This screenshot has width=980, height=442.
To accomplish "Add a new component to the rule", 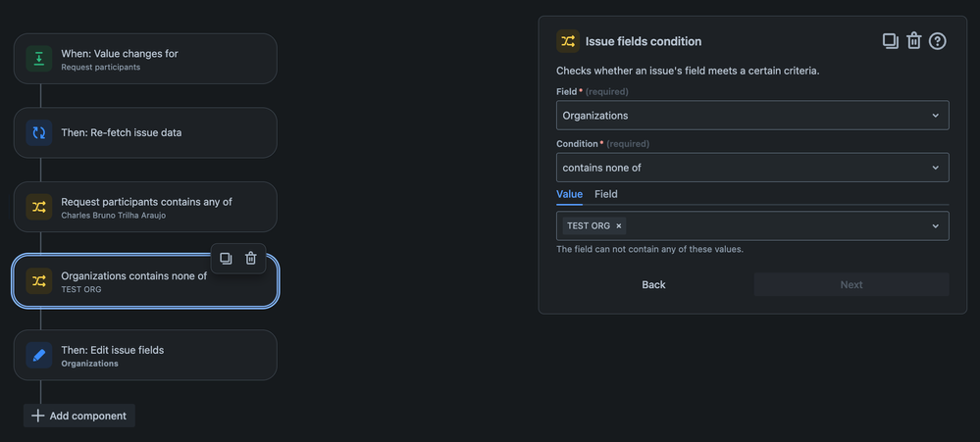I will [x=79, y=416].
